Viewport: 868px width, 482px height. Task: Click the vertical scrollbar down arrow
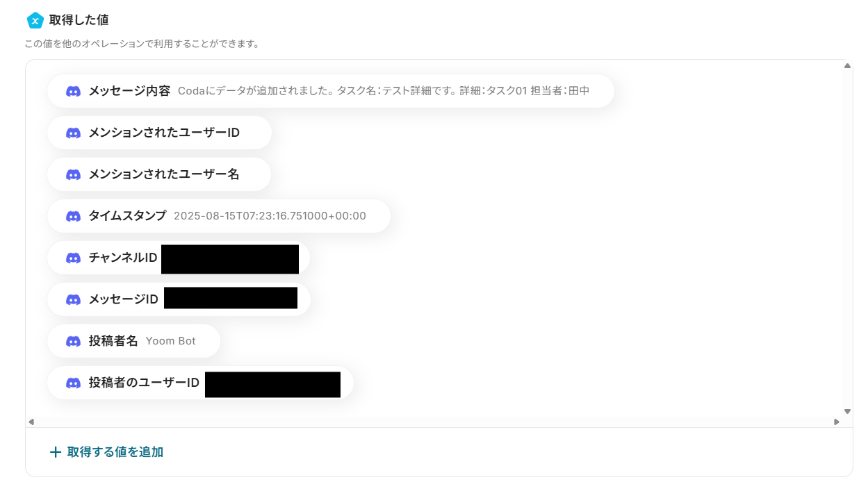click(x=847, y=411)
